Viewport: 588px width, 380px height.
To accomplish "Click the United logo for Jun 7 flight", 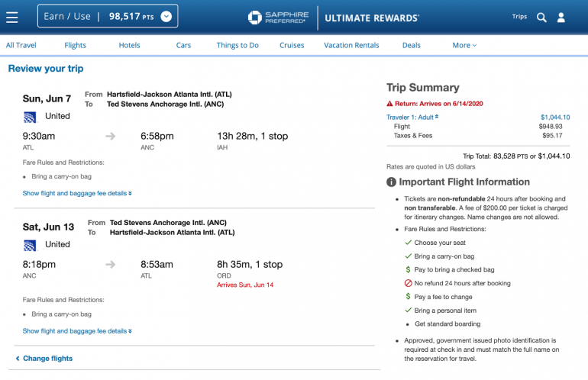I will click(30, 117).
